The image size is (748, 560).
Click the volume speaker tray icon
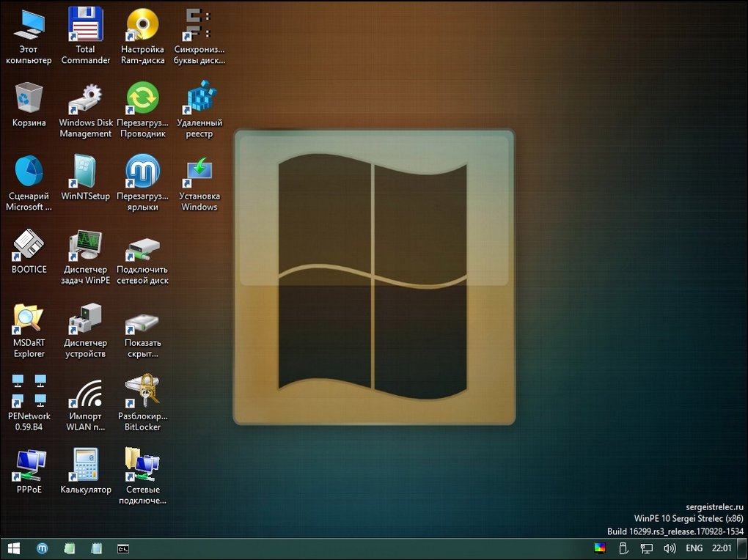point(670,548)
